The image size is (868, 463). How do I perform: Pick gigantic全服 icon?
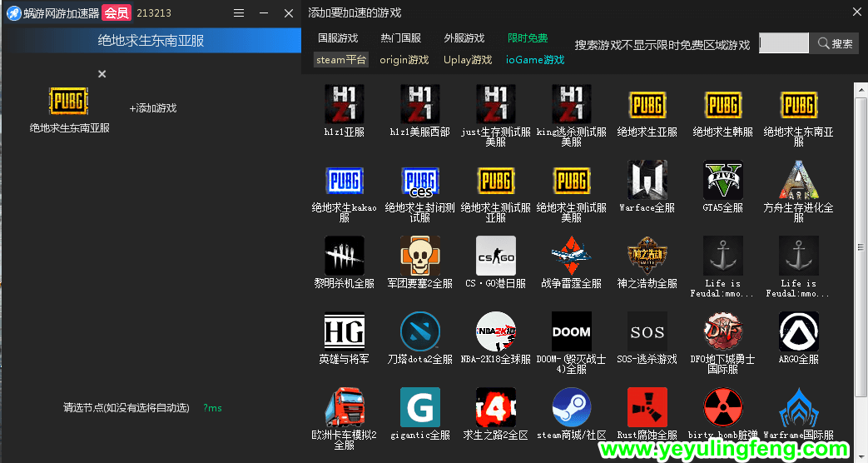(420, 407)
